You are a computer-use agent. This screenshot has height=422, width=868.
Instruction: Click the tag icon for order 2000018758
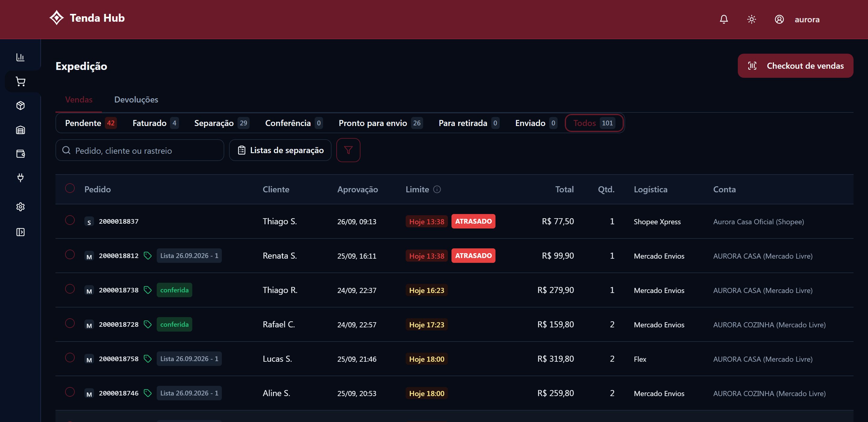click(x=147, y=359)
